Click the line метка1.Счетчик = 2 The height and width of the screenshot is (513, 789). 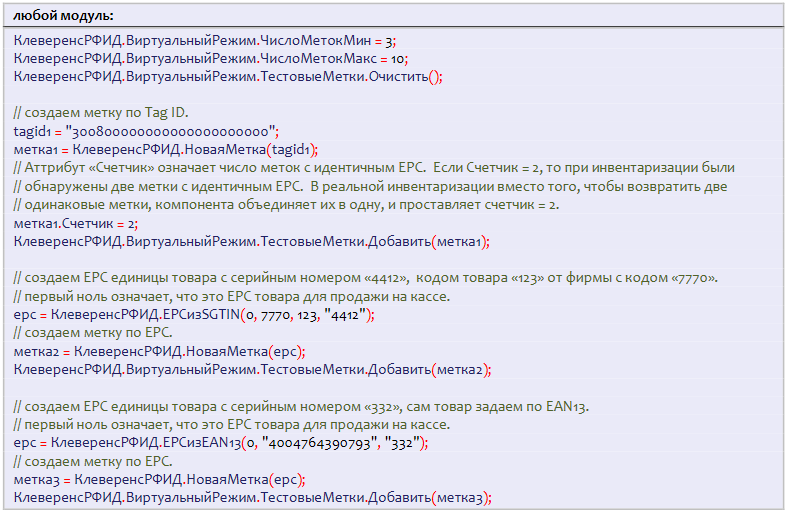coord(75,224)
